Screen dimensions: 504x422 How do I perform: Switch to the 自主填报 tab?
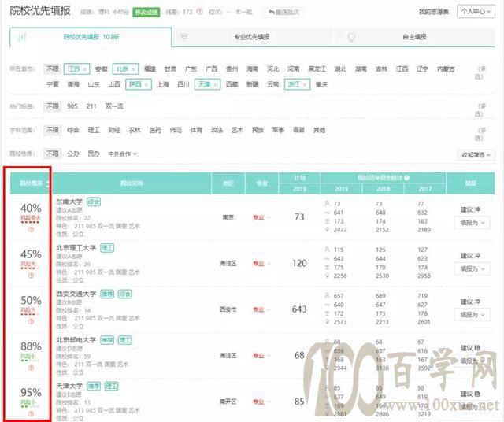tap(414, 37)
